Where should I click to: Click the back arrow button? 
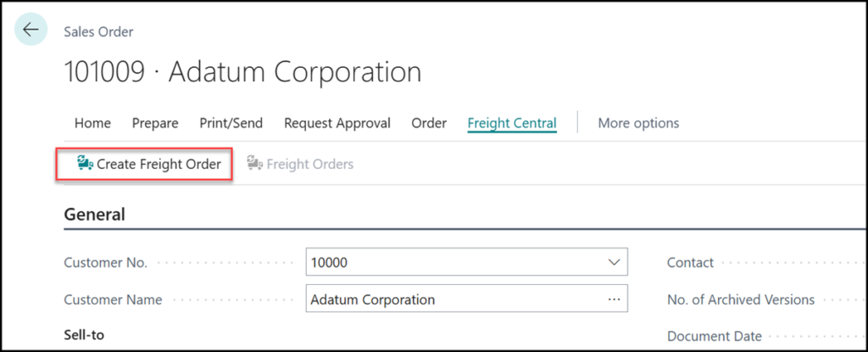point(31,30)
